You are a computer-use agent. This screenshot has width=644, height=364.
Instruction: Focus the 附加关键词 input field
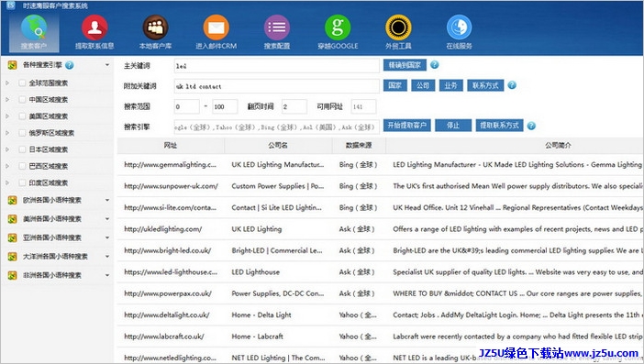(x=277, y=86)
